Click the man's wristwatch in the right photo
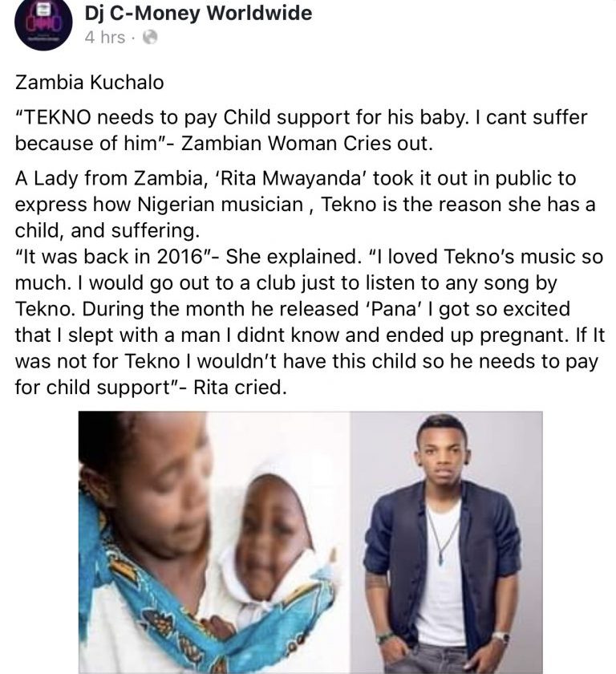Viewport: 616px width, 674px height. click(x=500, y=637)
